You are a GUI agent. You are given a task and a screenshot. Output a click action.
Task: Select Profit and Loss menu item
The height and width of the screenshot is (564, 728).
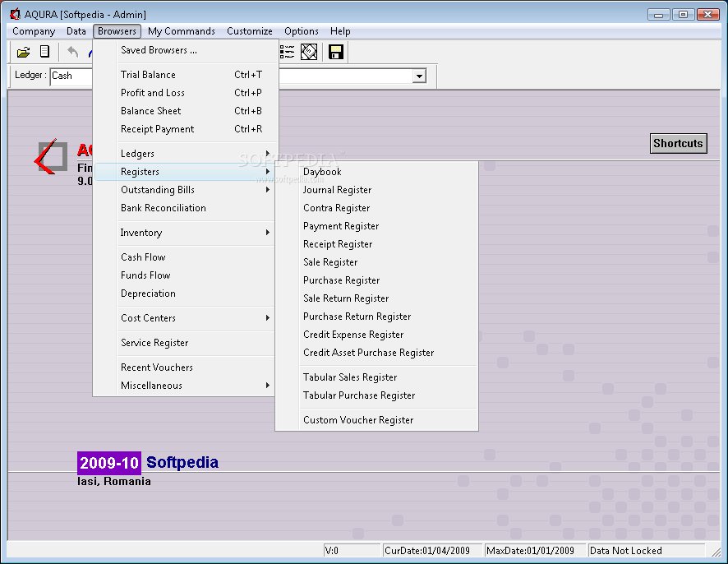click(x=186, y=92)
